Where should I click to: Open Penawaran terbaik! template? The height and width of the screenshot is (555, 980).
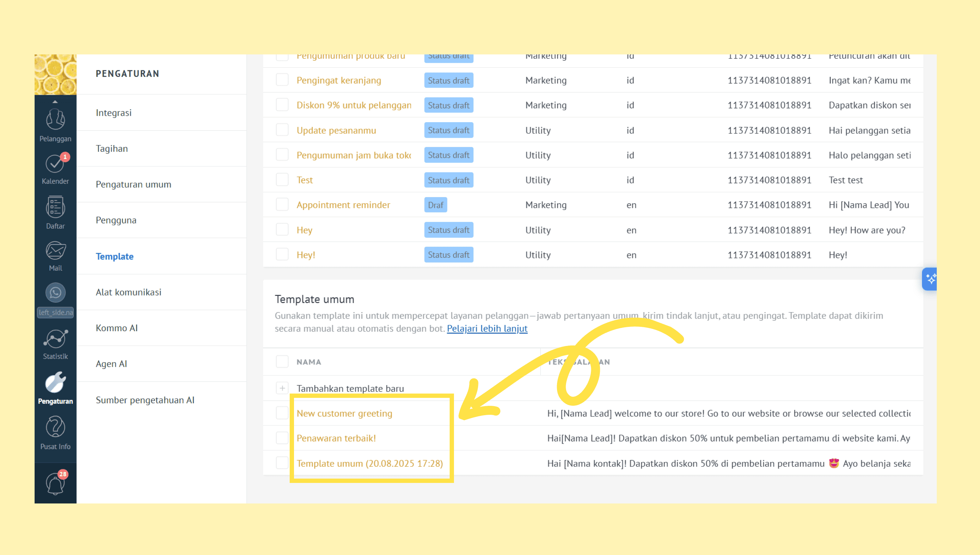pos(336,438)
